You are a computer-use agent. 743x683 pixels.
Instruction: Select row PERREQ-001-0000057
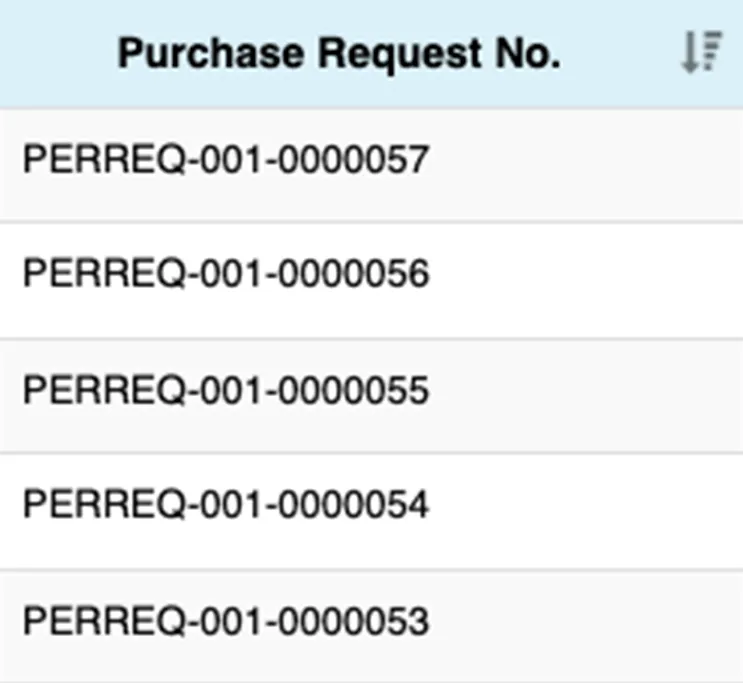(x=226, y=160)
